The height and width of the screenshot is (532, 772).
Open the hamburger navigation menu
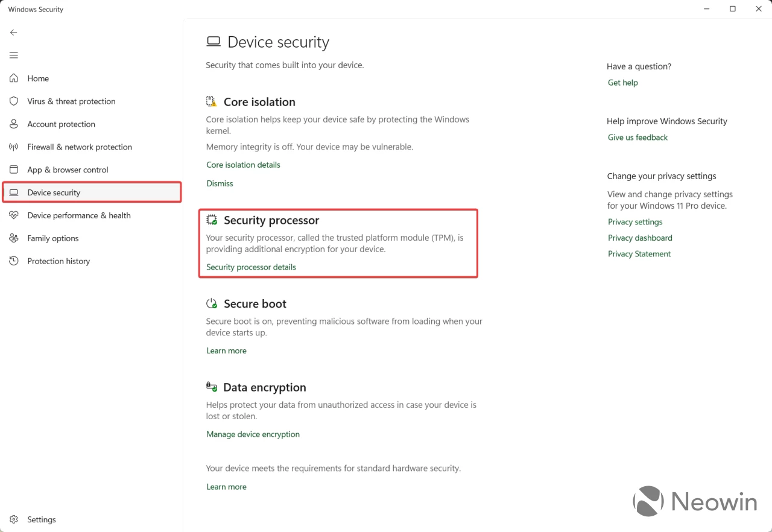point(13,55)
